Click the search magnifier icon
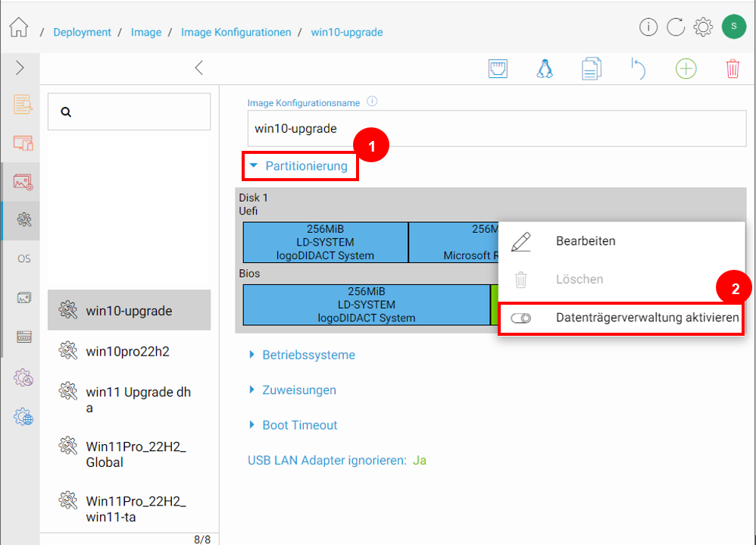The image size is (756, 545). point(66,112)
